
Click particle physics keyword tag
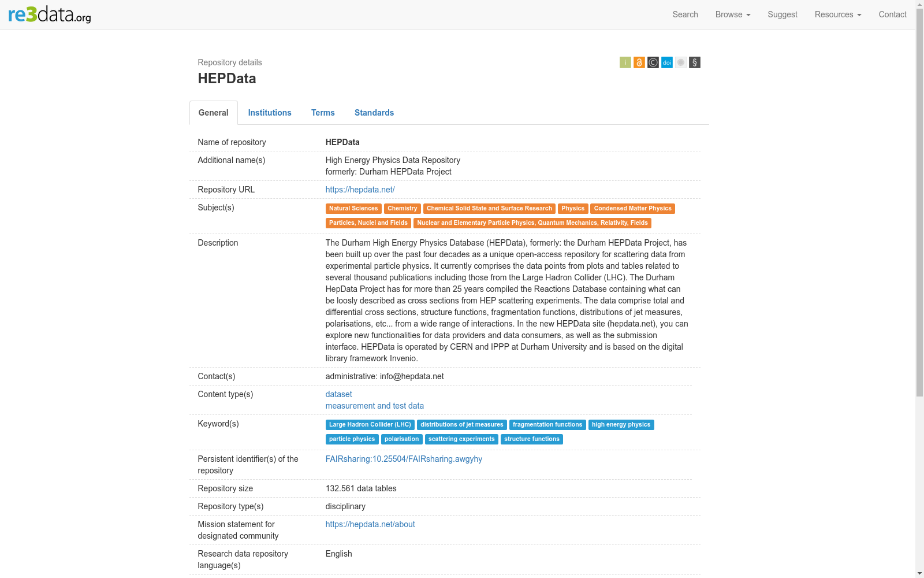click(352, 439)
